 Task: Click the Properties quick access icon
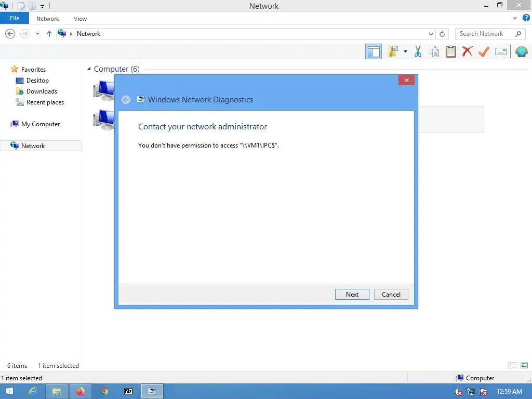(x=21, y=6)
